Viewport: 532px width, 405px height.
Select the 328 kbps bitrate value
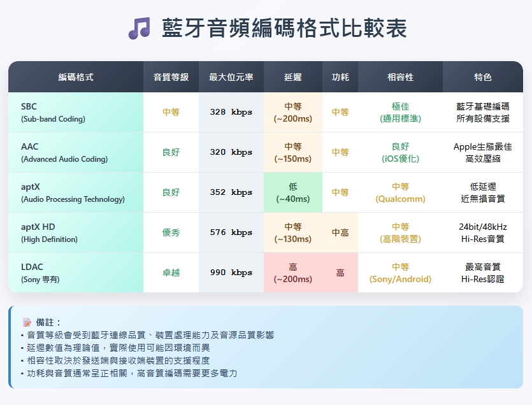click(231, 112)
